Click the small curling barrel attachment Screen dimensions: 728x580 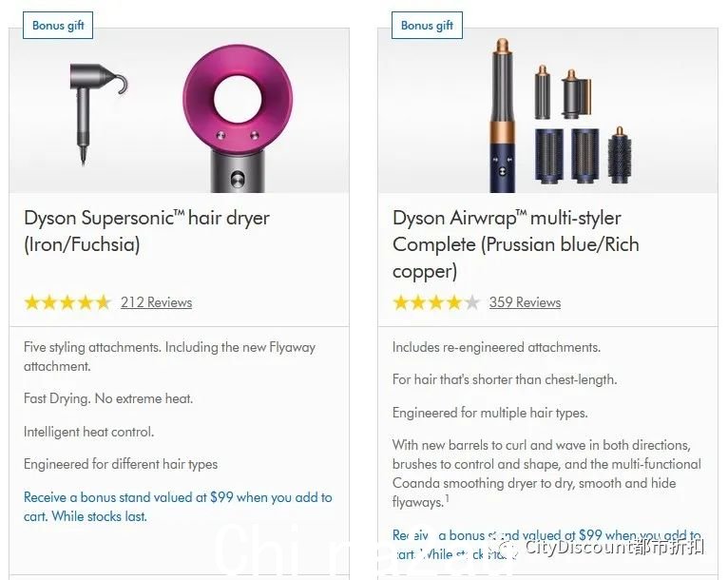click(x=543, y=92)
